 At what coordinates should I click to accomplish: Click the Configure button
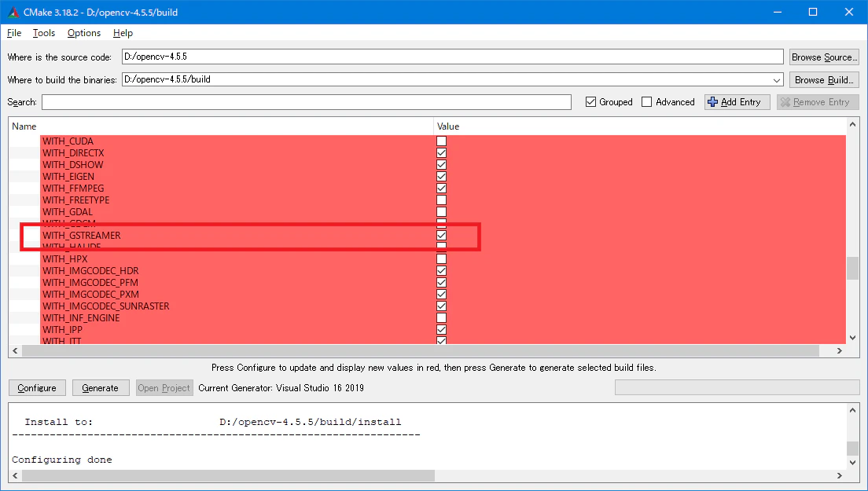coord(37,388)
